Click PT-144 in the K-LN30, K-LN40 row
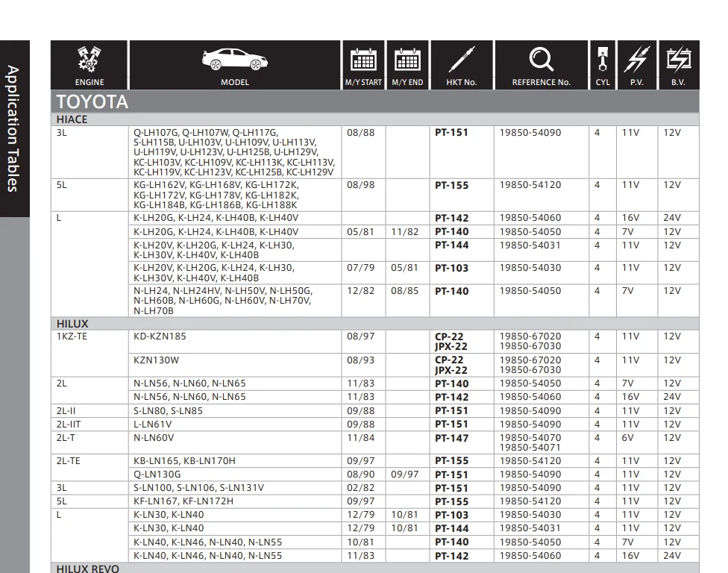This screenshot has width=728, height=573. (x=451, y=528)
